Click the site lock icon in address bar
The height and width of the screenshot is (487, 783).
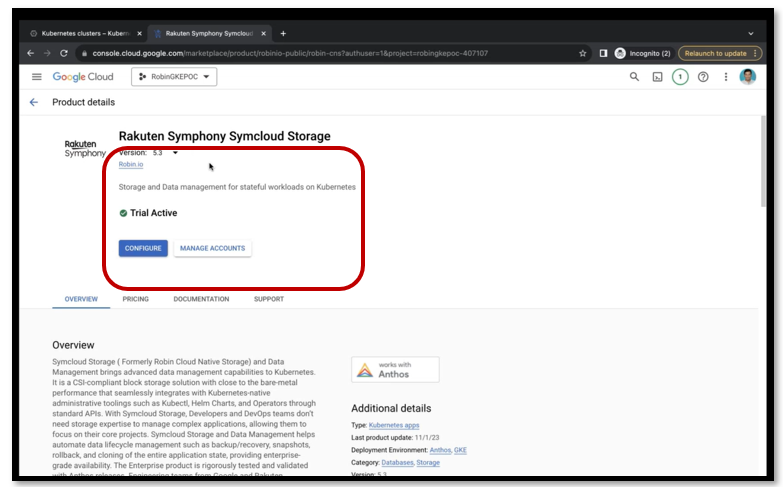coord(84,53)
